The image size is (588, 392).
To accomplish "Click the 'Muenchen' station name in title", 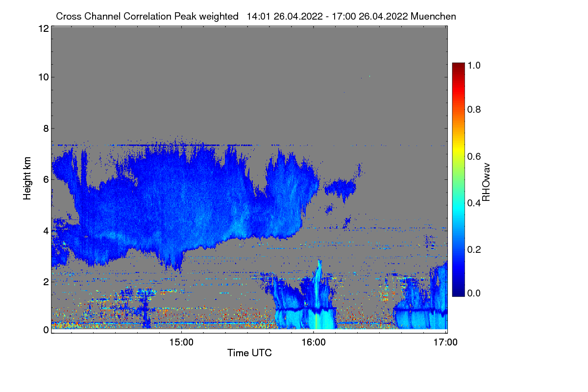I will click(434, 16).
